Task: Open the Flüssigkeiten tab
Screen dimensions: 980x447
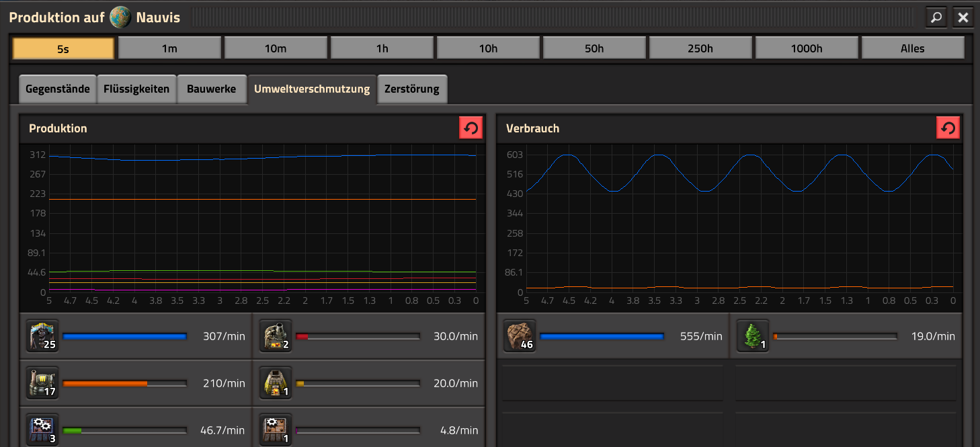Action: coord(136,89)
